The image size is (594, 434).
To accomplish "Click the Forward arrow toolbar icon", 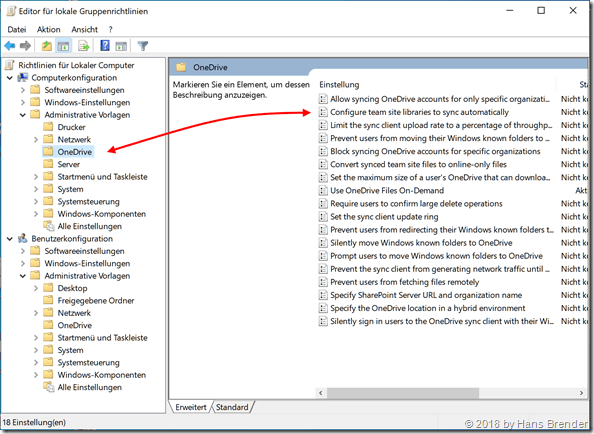I will [25, 46].
